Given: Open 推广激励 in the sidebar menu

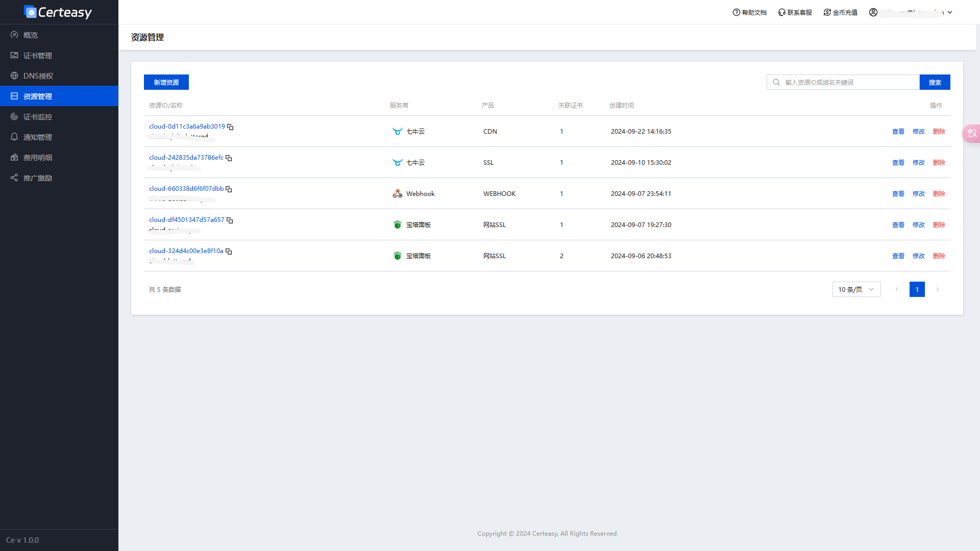Looking at the screenshot, I should point(59,178).
